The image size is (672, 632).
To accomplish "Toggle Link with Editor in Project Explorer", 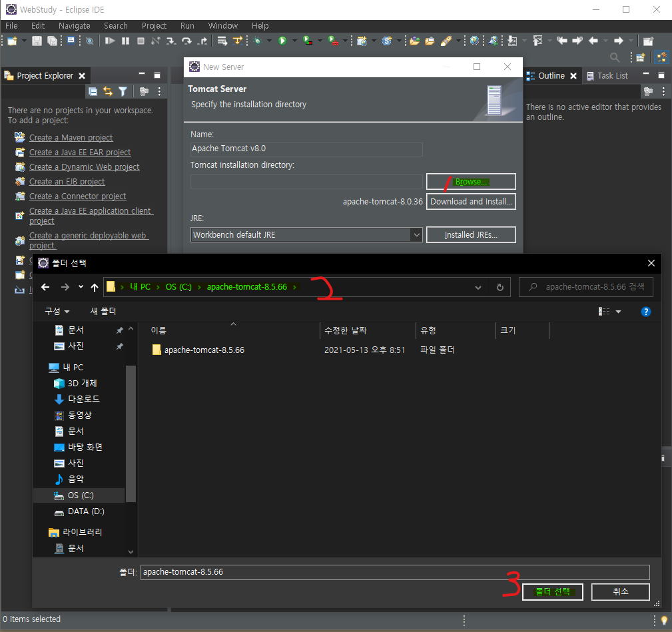I will tap(108, 91).
